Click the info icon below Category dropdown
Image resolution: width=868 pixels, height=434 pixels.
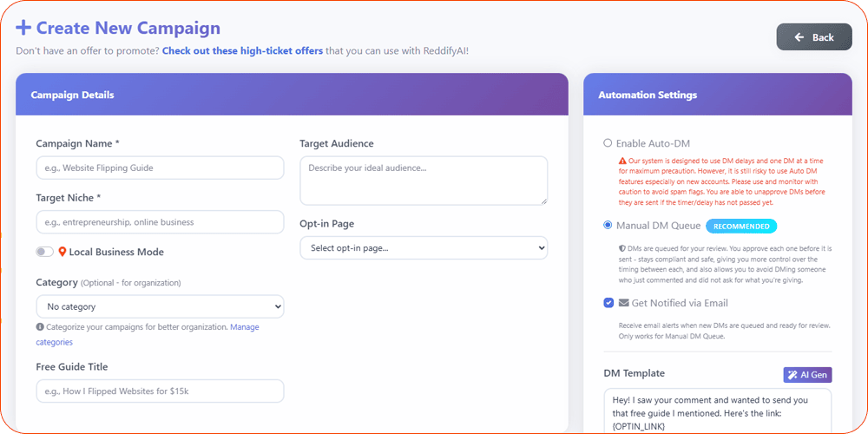click(40, 327)
